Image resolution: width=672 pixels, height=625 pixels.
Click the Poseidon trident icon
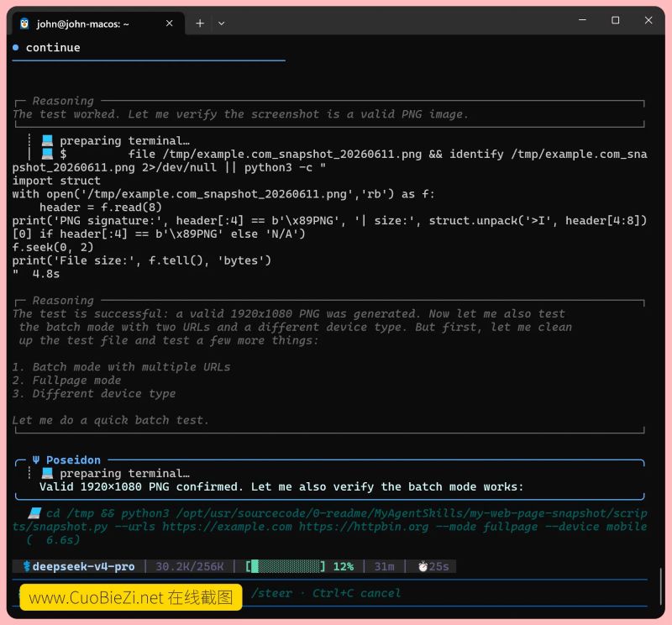36,460
